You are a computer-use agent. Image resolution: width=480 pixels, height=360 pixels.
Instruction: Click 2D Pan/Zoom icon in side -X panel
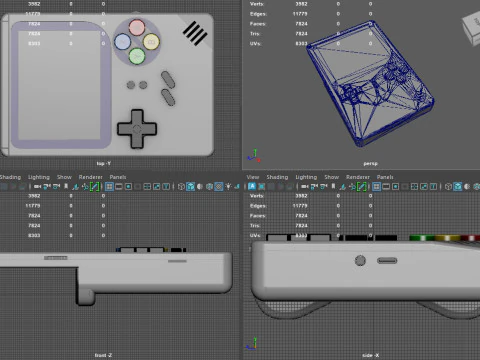pos(352,187)
